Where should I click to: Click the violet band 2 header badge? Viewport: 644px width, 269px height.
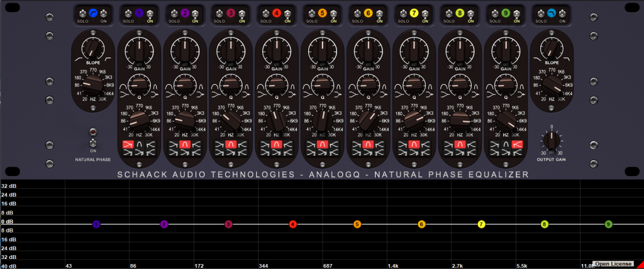click(186, 13)
